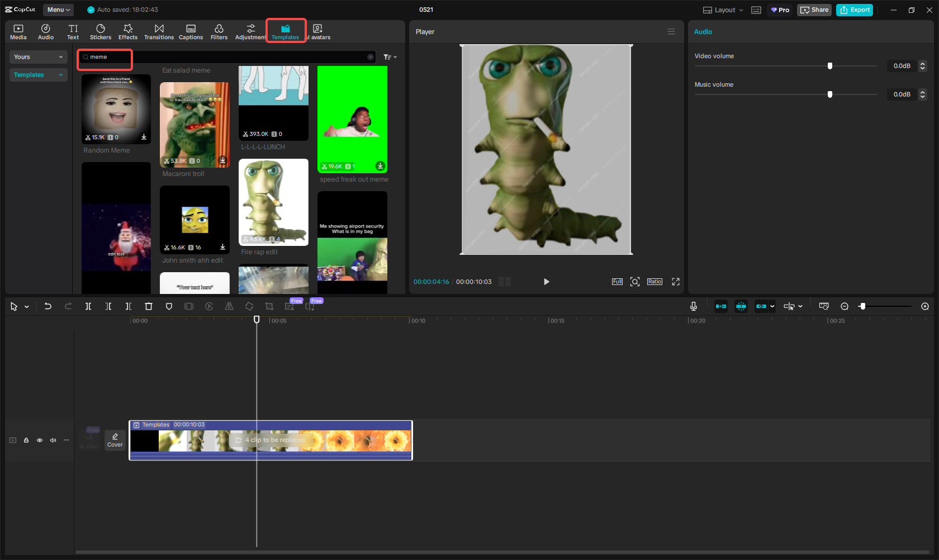
Task: Click the microphone record voiceover icon
Action: pos(693,306)
